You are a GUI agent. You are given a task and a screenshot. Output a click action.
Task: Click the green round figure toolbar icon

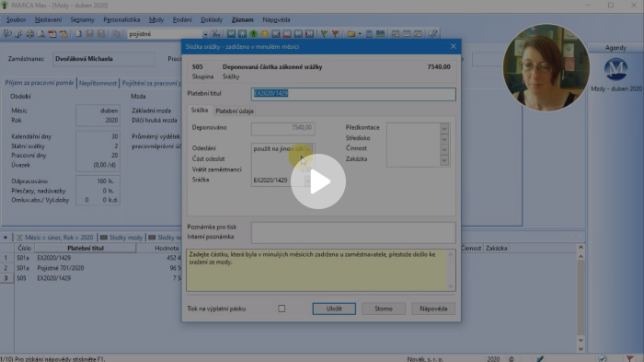253,34
